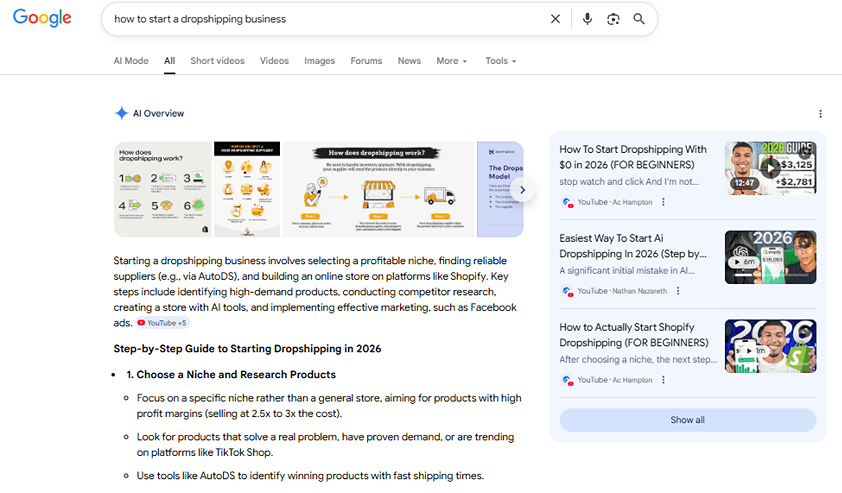The width and height of the screenshot is (842, 493).
Task: Click 'Use tools like AutoDS' bullet text
Action: [x=310, y=475]
